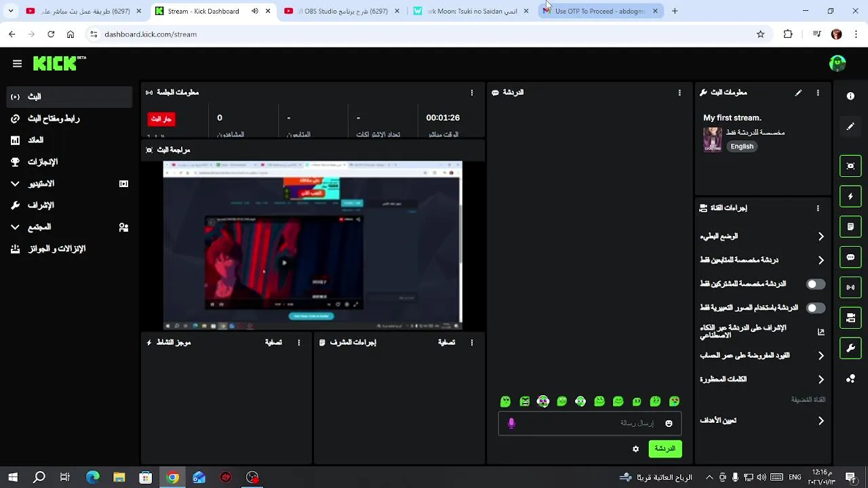868x488 pixels.
Task: Click تصفية in موجز النشاط panel
Action: 273,343
